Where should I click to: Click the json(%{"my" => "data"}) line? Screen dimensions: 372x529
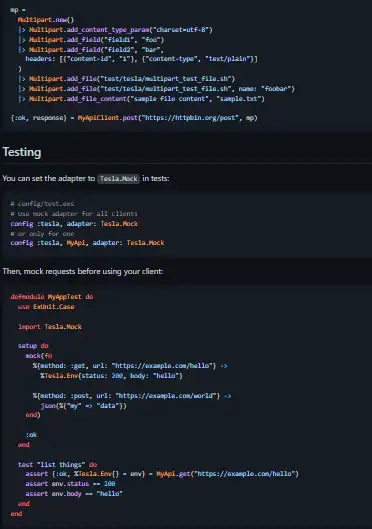pos(83,406)
